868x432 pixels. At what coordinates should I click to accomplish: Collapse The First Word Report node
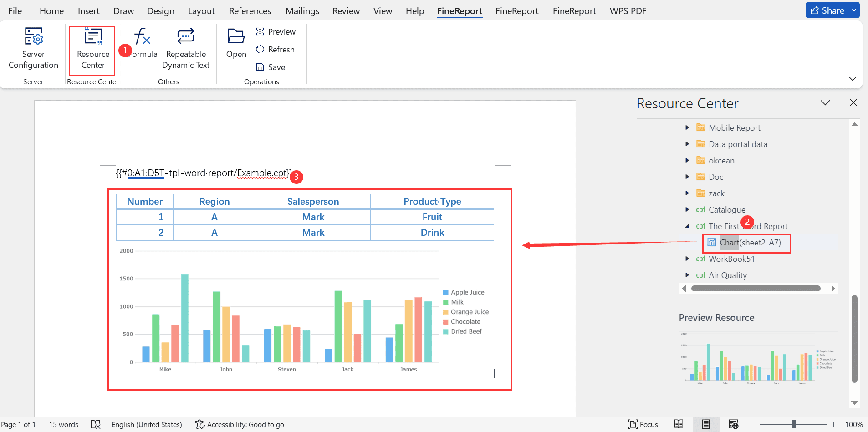[x=687, y=226]
